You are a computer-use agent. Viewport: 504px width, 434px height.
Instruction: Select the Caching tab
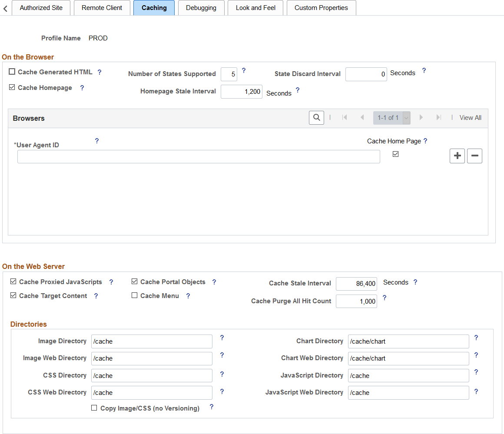tap(154, 8)
